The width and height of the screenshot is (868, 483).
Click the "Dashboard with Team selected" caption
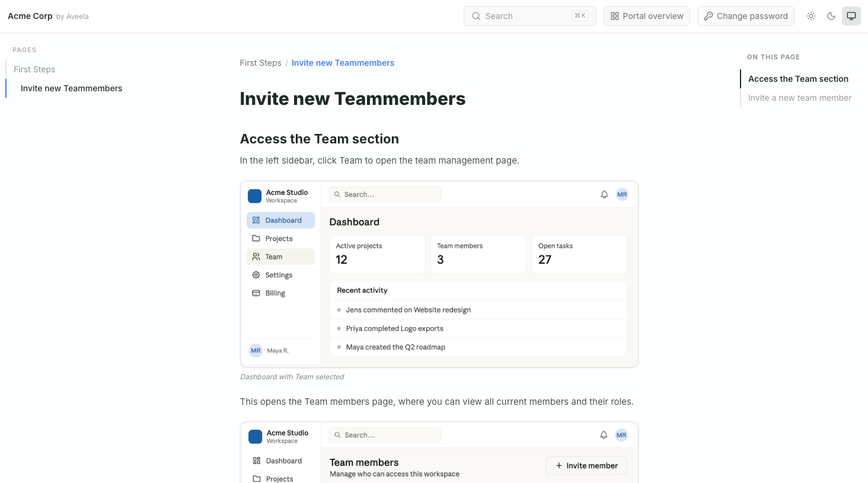coord(292,377)
